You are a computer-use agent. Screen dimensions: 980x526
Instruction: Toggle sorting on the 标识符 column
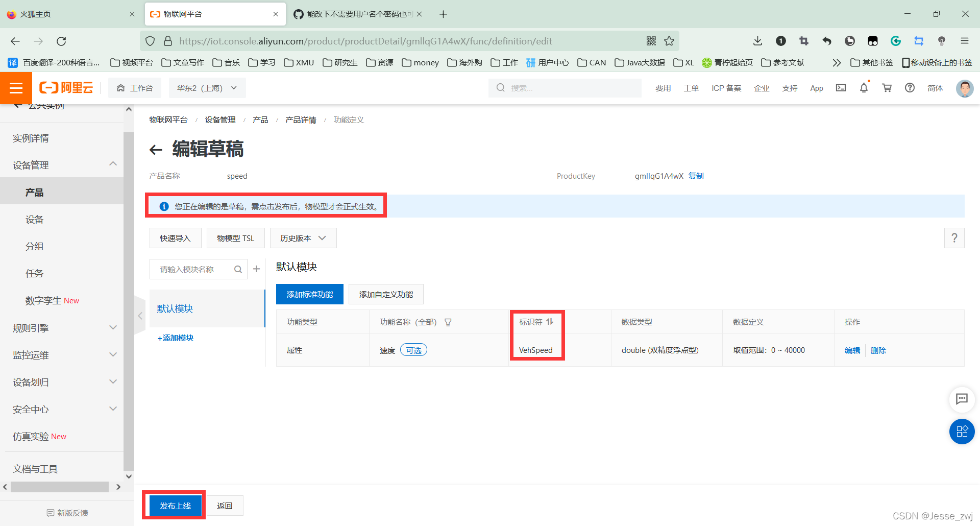pyautogui.click(x=550, y=322)
